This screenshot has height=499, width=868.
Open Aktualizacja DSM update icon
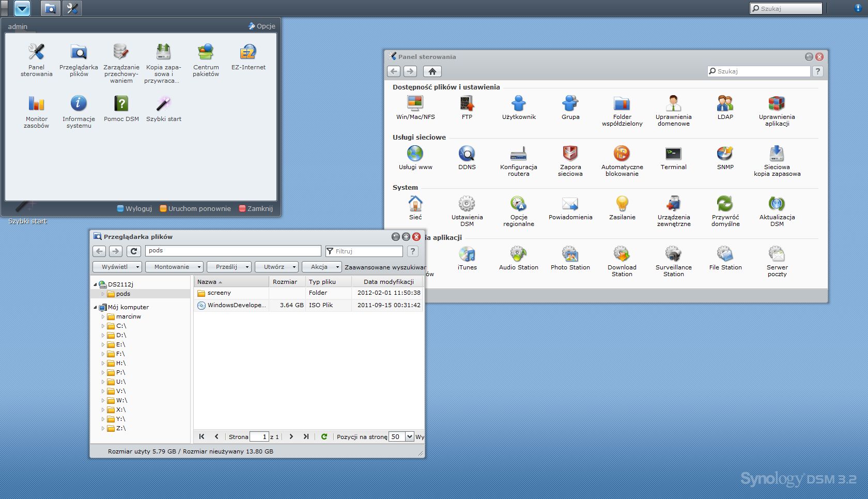[x=777, y=204]
